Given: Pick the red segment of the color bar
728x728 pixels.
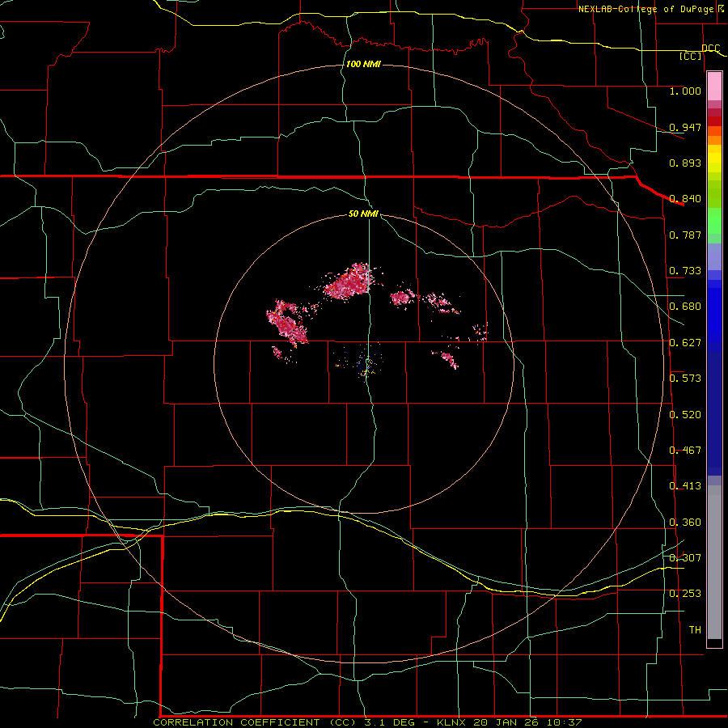Looking at the screenshot, I should 714,121.
